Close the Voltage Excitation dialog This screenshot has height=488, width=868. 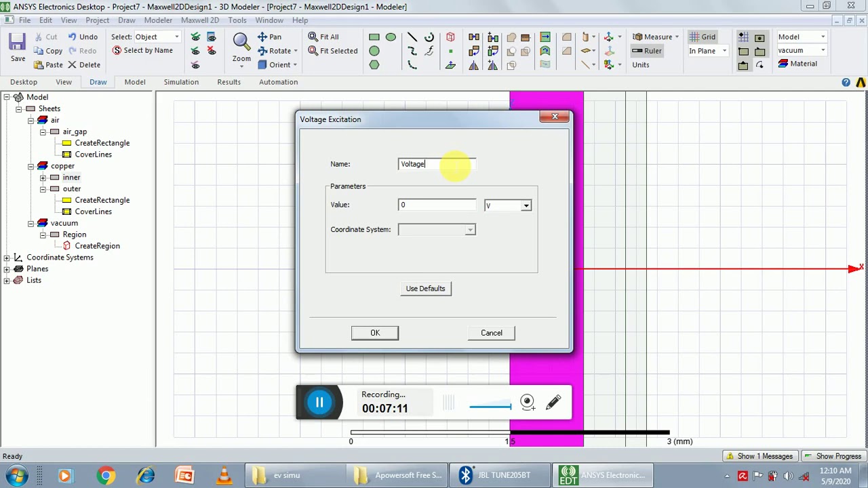[x=555, y=117]
